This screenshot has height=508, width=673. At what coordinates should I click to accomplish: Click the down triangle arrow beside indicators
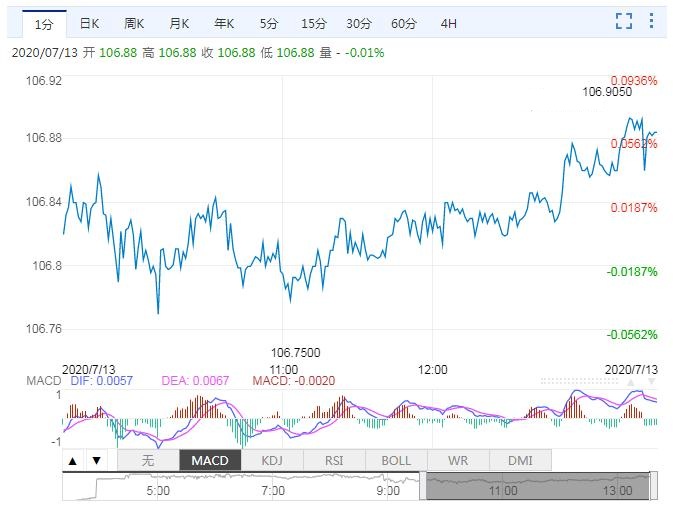(x=96, y=461)
